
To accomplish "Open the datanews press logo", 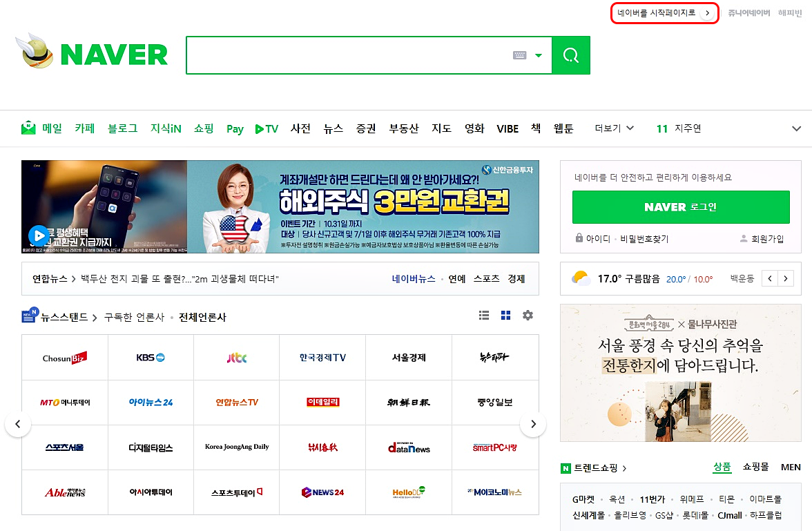I will tap(409, 447).
